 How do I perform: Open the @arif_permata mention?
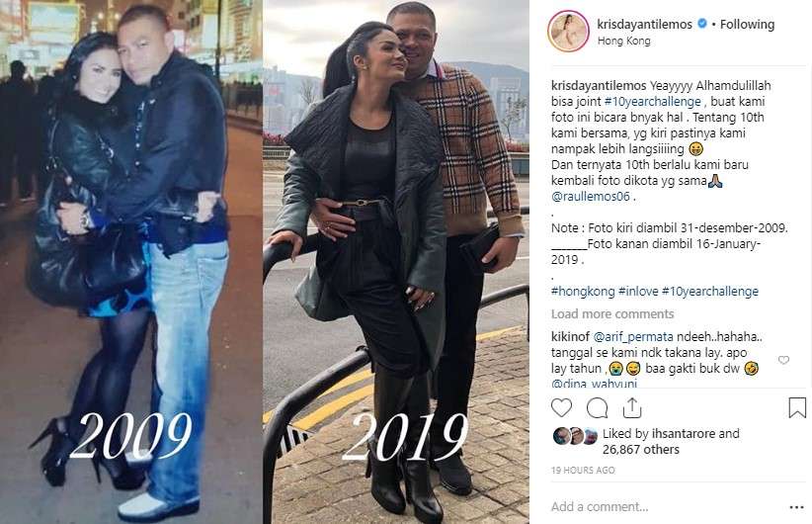point(633,337)
